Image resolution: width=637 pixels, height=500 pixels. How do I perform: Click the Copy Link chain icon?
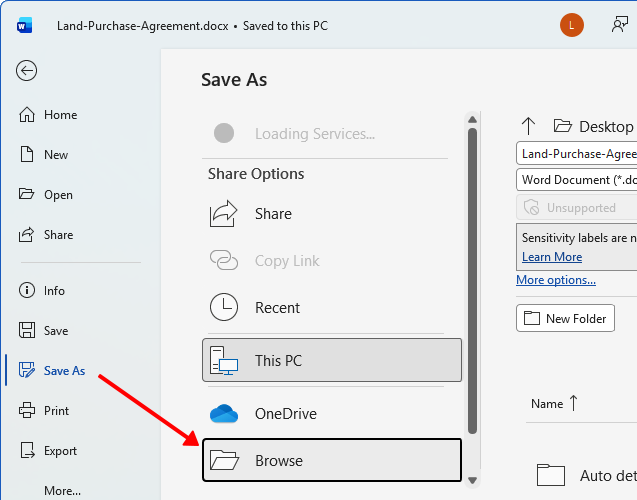pos(224,260)
